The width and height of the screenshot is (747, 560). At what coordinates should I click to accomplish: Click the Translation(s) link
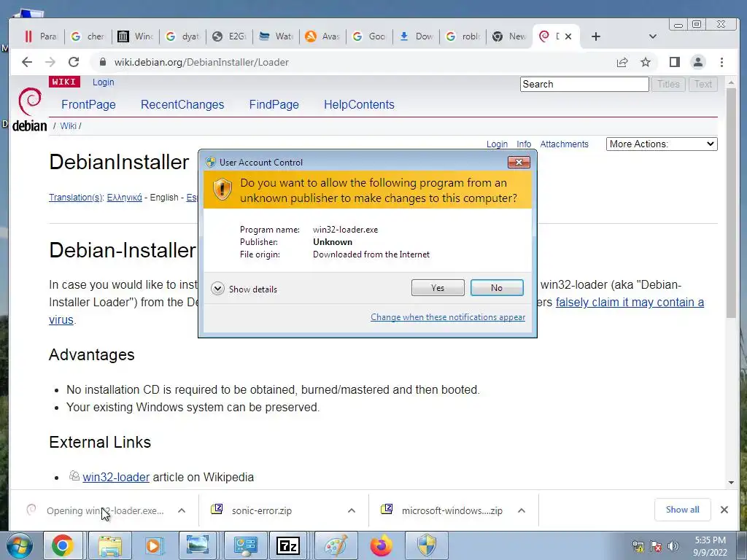(x=75, y=198)
